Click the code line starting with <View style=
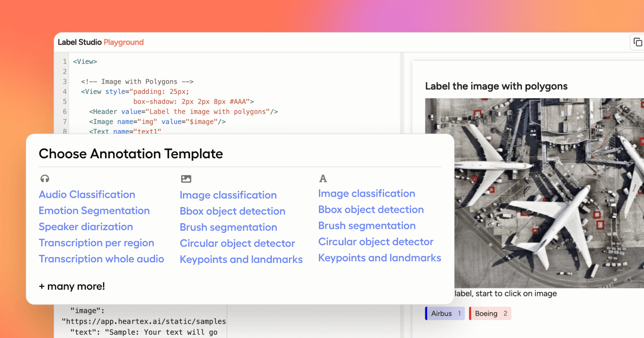Image resolution: width=644 pixels, height=338 pixels. (x=135, y=92)
